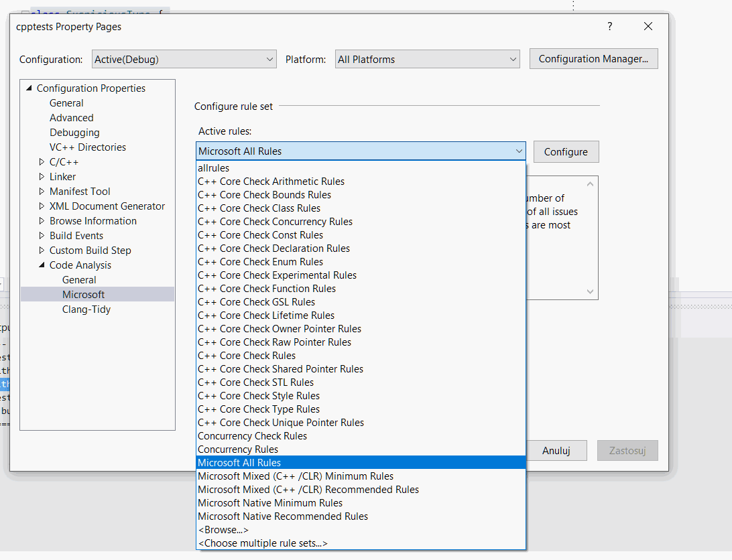Close the Active rules combo box arrow
The image size is (732, 560).
click(x=519, y=151)
